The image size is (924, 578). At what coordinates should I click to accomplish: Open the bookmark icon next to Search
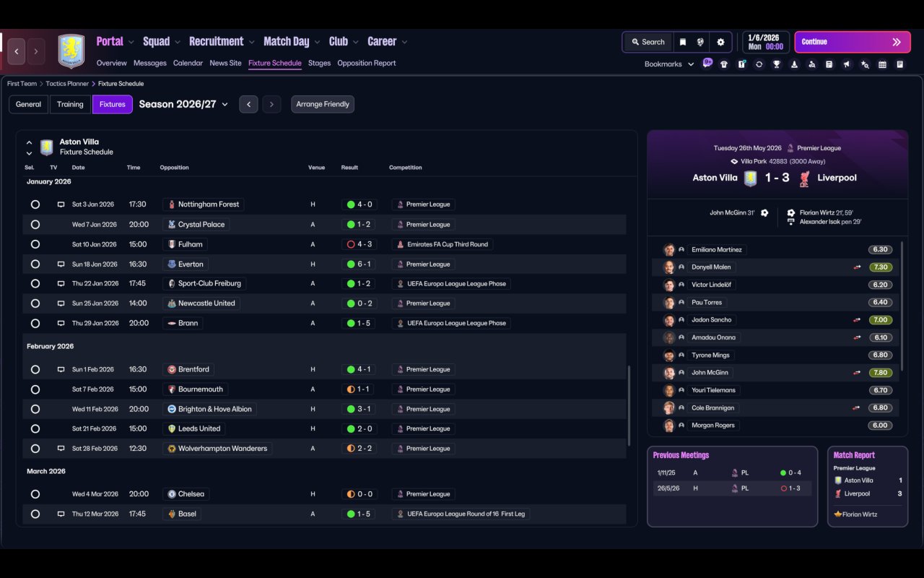[682, 42]
